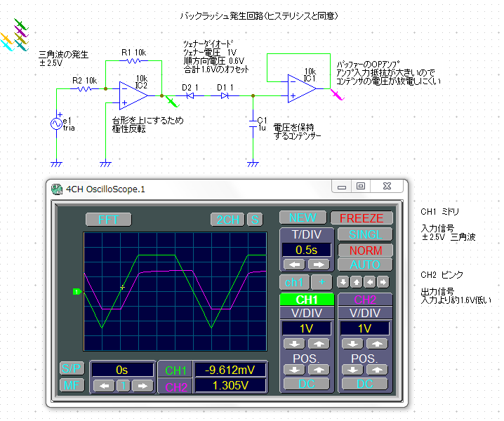Click the cursor 1 button
The height and width of the screenshot is (421, 504).
click(123, 386)
